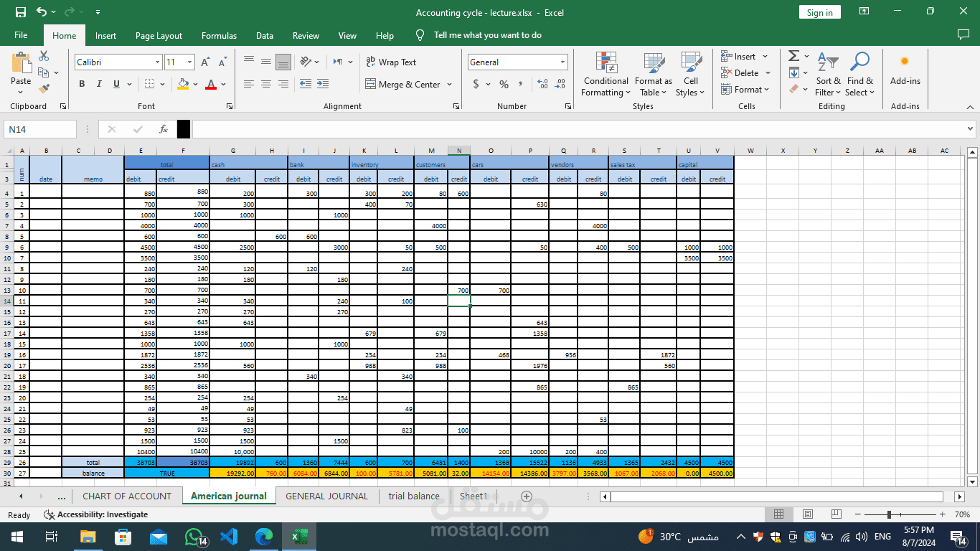Apply Percent Style format
980x551 pixels.
504,84
